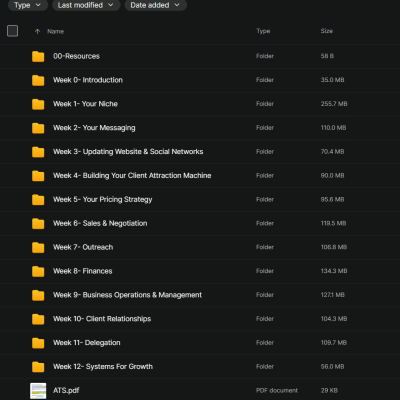Sort by the Size column header
Screen dimensions: 400x400
coord(327,31)
